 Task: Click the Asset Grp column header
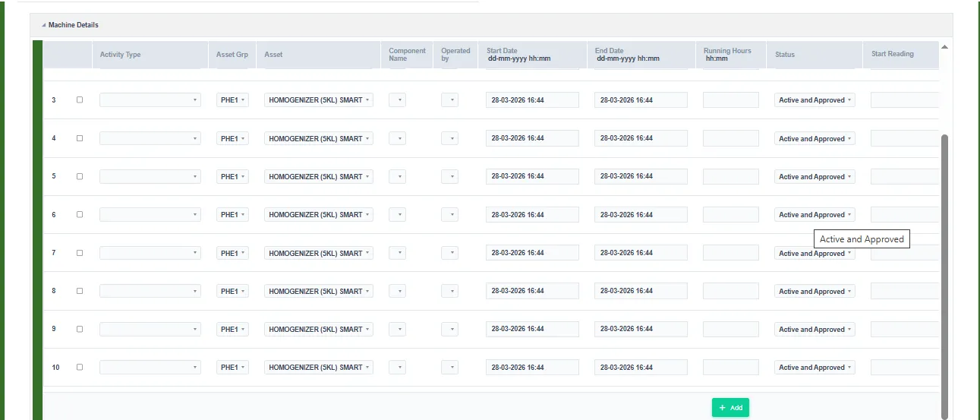coord(232,55)
